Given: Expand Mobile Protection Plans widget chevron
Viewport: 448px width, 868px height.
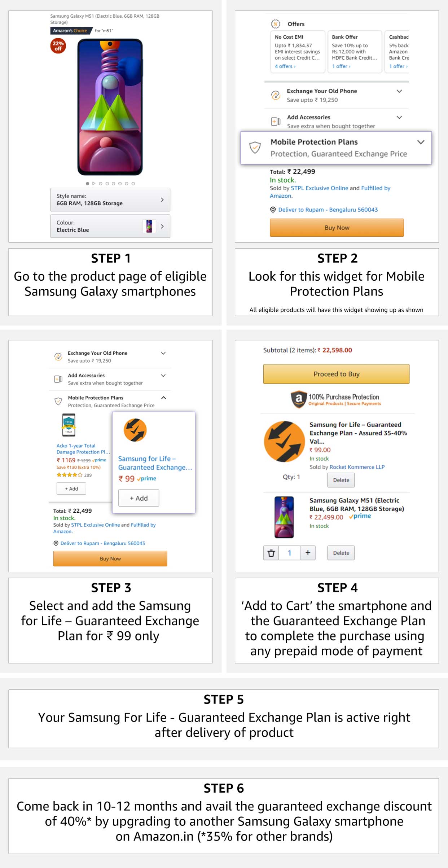Looking at the screenshot, I should (421, 142).
